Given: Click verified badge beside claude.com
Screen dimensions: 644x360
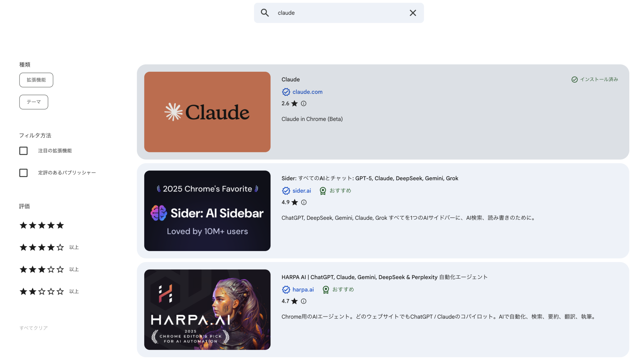Looking at the screenshot, I should (286, 92).
